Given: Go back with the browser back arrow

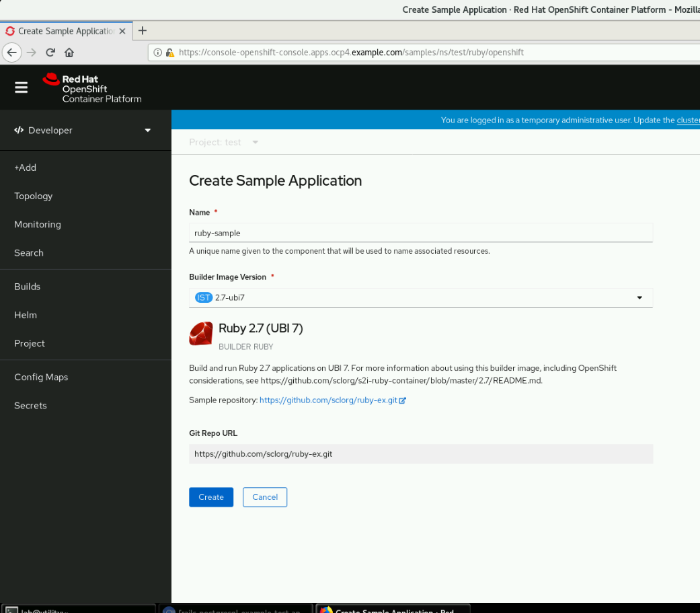Looking at the screenshot, I should coord(12,52).
